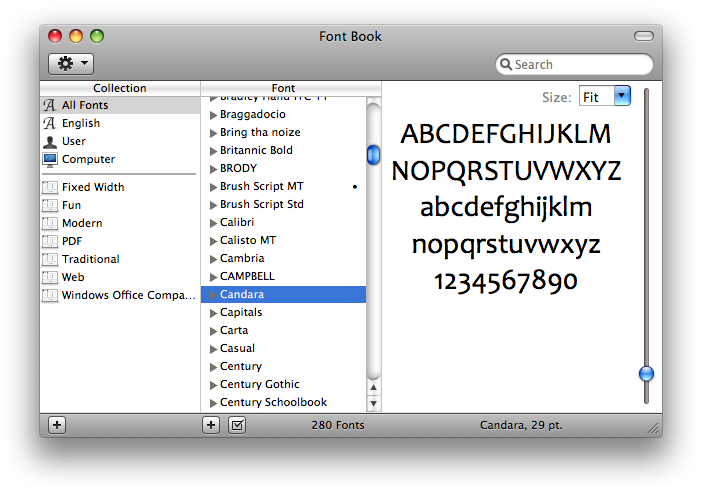Select the Brush Script MT name
Image resolution: width=702 pixels, height=492 pixels.
261,186
